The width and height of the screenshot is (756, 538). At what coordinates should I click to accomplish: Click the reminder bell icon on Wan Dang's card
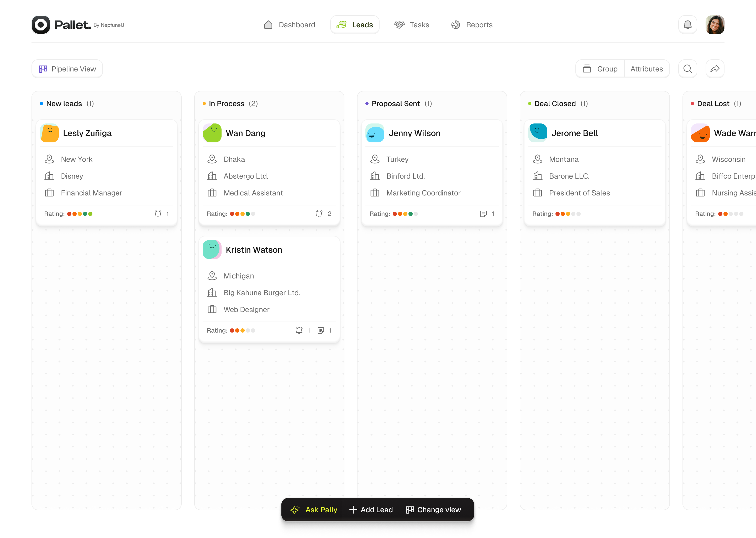[x=319, y=214]
